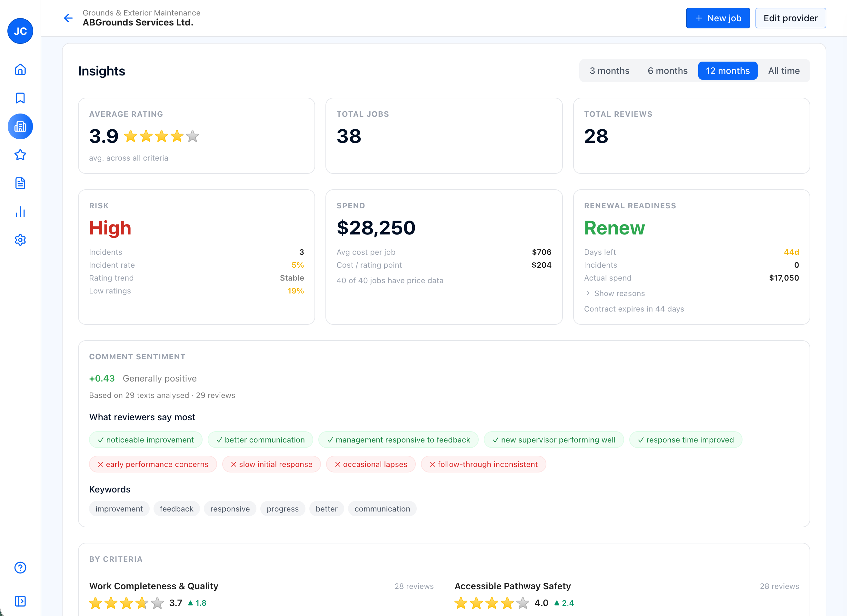The width and height of the screenshot is (847, 616).
Task: Click the 'Stable' rating trend value
Action: 292,278
